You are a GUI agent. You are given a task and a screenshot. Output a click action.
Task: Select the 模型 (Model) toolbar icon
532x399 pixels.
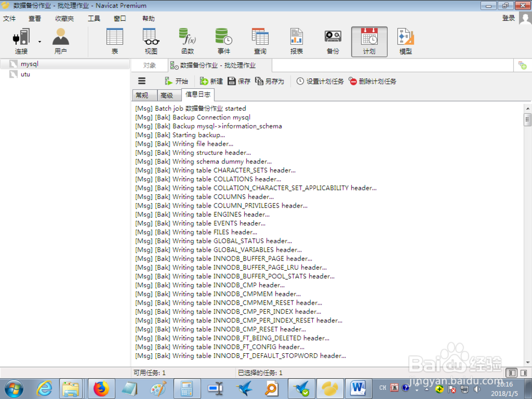point(405,41)
